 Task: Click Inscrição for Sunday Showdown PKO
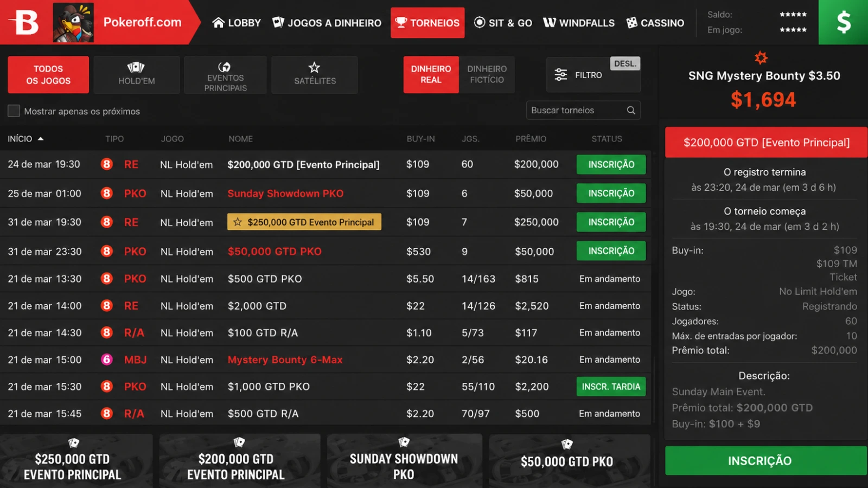611,193
